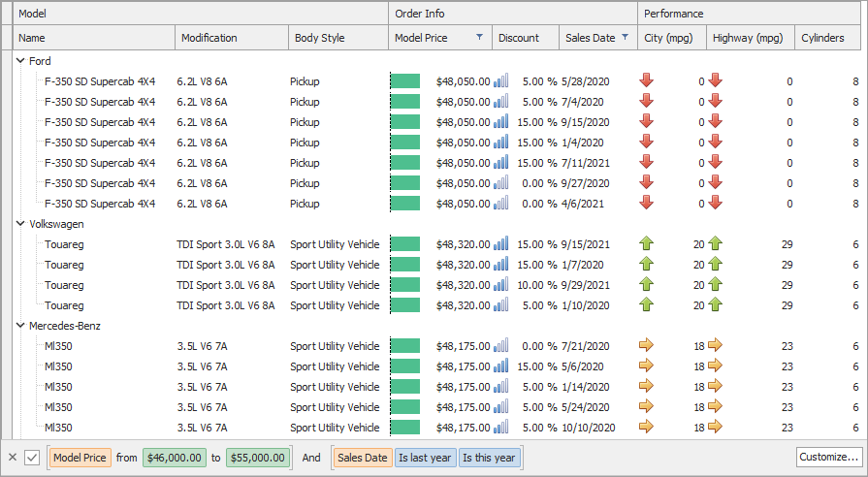Click the green price bar in first Ford row

(405, 80)
